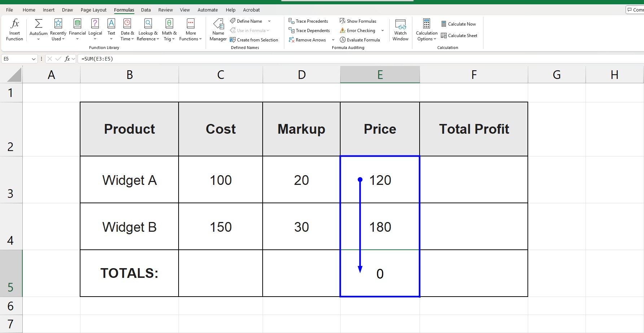The image size is (644, 333).
Task: Click Trace Dependents icon
Action: [x=309, y=30]
